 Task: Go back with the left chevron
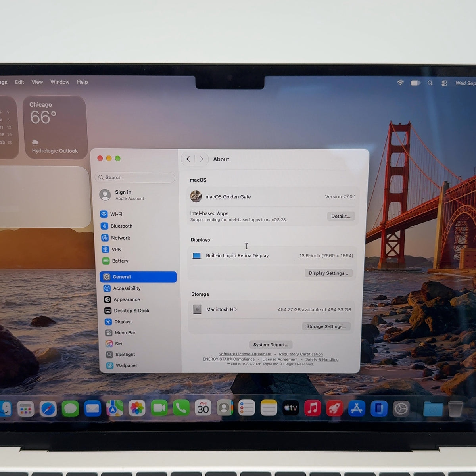tap(188, 159)
